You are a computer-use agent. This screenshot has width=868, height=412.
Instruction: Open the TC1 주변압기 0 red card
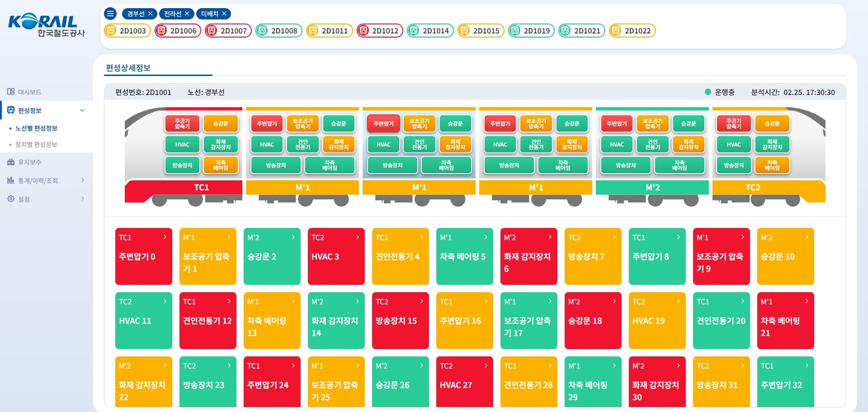click(143, 256)
